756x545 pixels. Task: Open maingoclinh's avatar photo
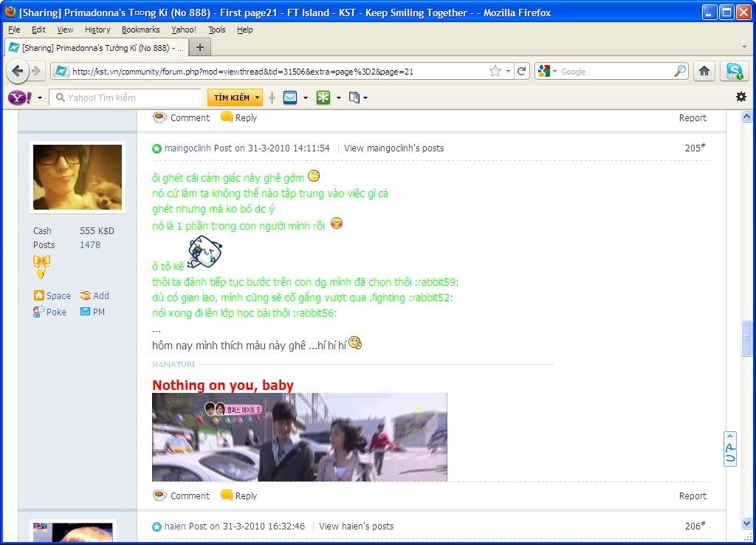pyautogui.click(x=77, y=177)
